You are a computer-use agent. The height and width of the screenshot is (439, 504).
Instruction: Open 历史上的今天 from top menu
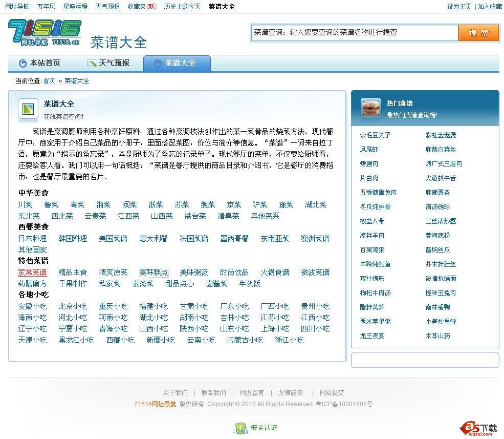182,7
